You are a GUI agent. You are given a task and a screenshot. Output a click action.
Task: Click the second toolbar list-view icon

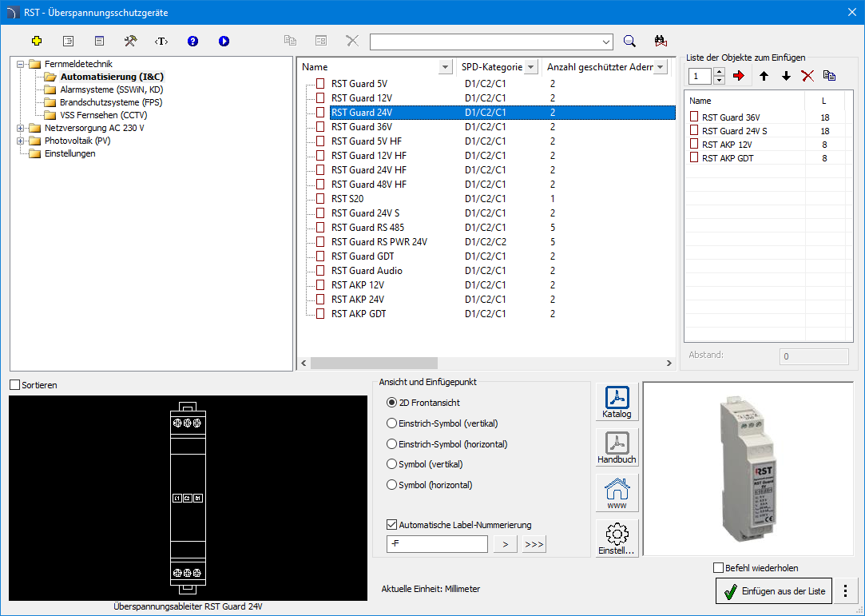[x=68, y=41]
